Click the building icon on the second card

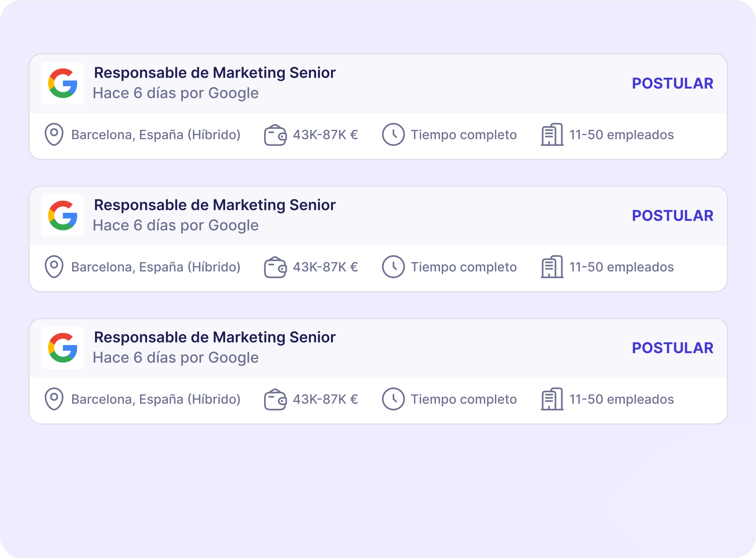[552, 266]
